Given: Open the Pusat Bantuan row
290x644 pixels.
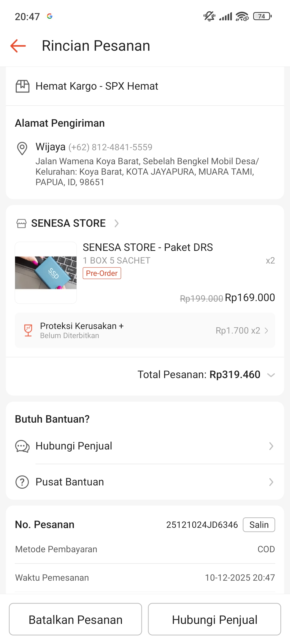Looking at the screenshot, I should (x=145, y=482).
